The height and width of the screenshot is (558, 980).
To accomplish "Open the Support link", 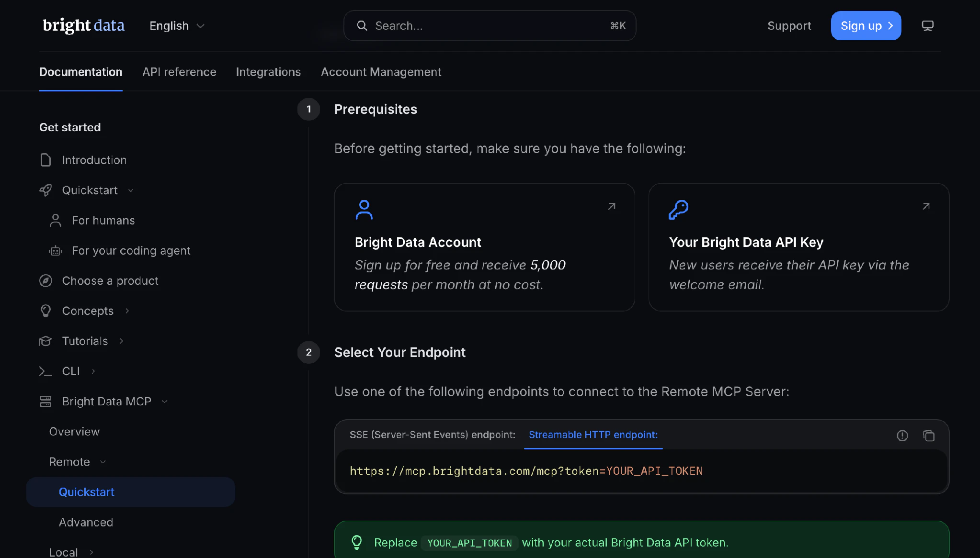I will tap(789, 26).
